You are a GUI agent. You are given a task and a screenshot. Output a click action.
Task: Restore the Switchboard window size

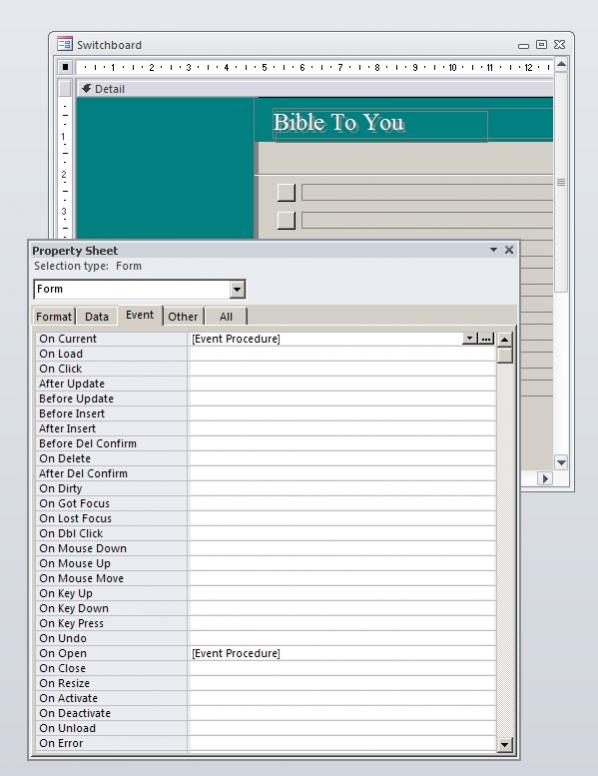point(542,45)
